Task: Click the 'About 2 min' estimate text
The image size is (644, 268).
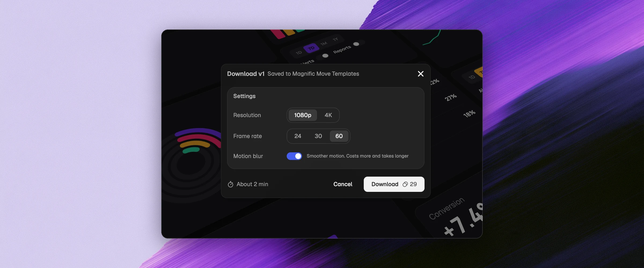Action: coord(252,184)
